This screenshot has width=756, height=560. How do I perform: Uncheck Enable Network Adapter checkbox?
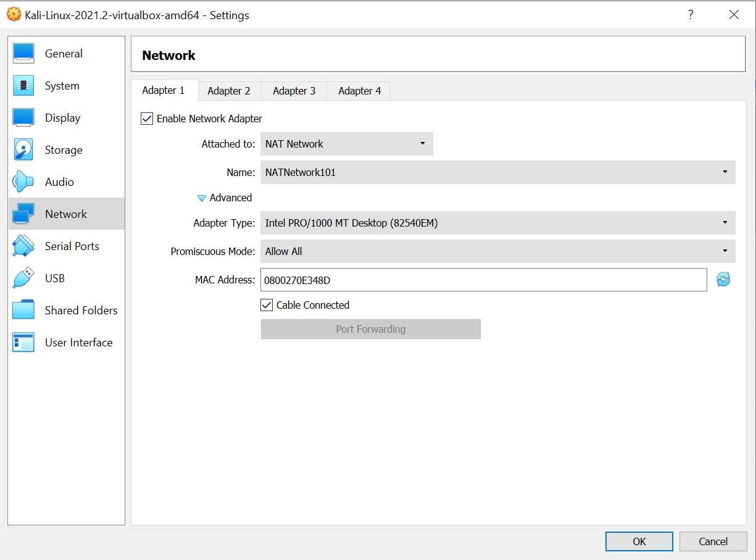click(x=147, y=119)
